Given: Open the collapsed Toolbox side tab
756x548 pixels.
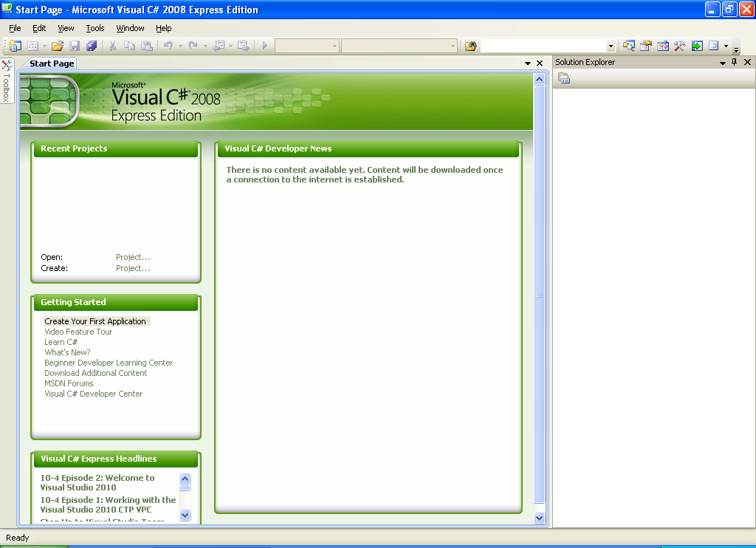Looking at the screenshot, I should click(7, 81).
